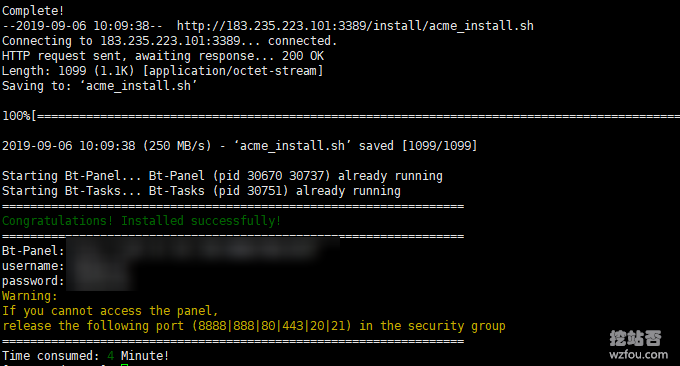Click the 'Bt-Panel:' field label

pyautogui.click(x=33, y=251)
